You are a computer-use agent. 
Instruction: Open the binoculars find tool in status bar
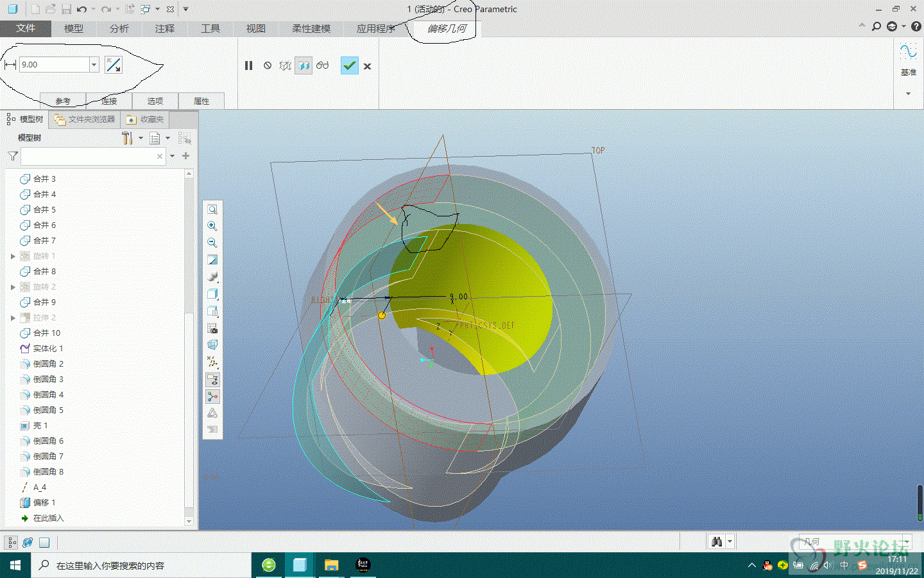tap(717, 542)
